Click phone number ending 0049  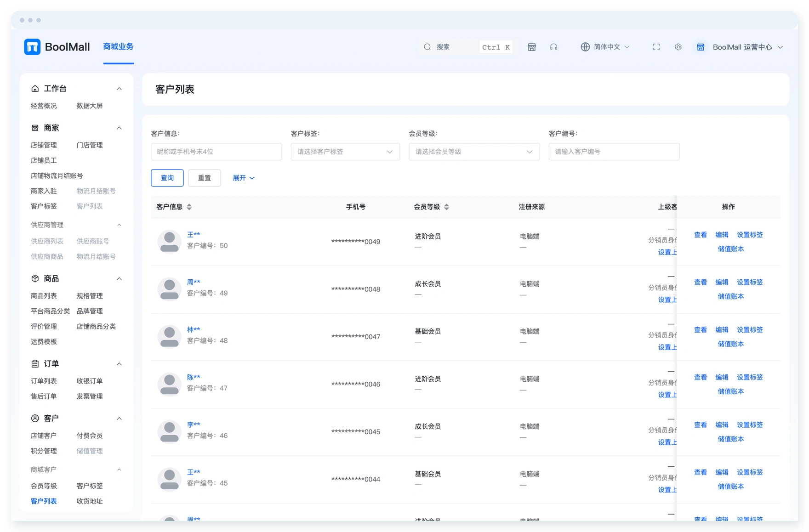point(356,242)
